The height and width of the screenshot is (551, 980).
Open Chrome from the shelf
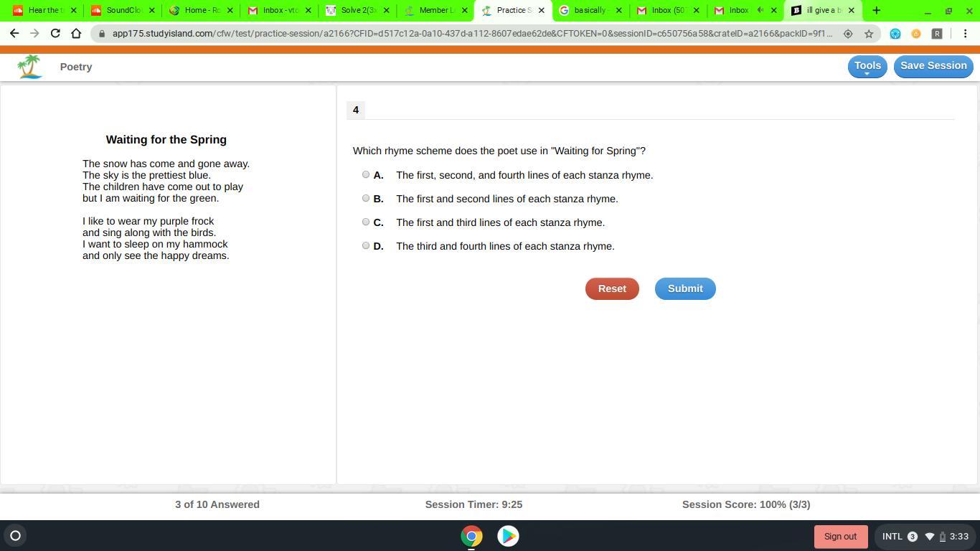[471, 536]
